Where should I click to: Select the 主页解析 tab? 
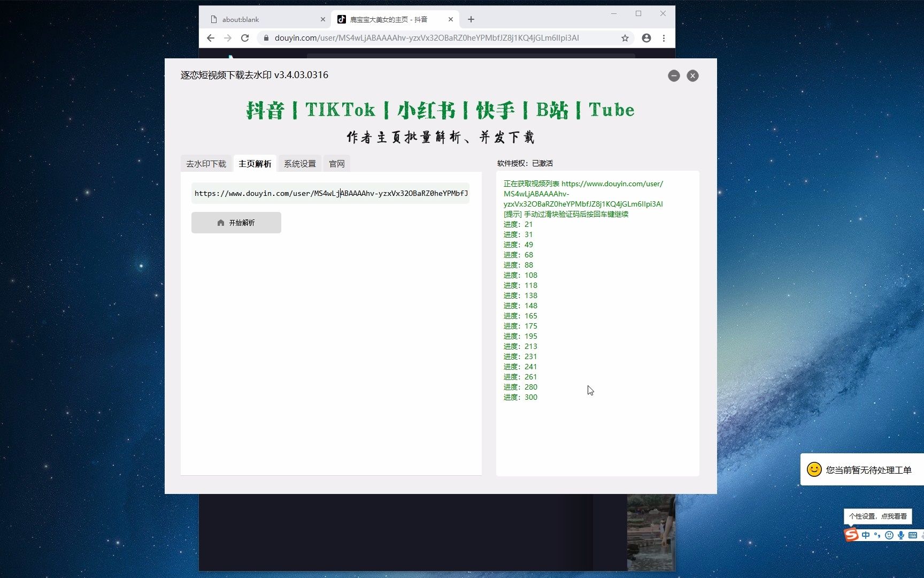pyautogui.click(x=255, y=164)
